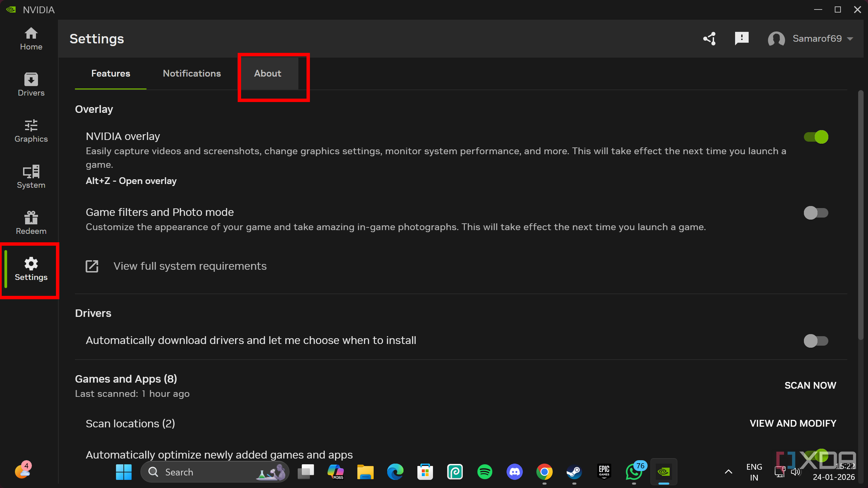Screen dimensions: 868x488
Task: Open the feedback icon in the header
Action: [742, 39]
